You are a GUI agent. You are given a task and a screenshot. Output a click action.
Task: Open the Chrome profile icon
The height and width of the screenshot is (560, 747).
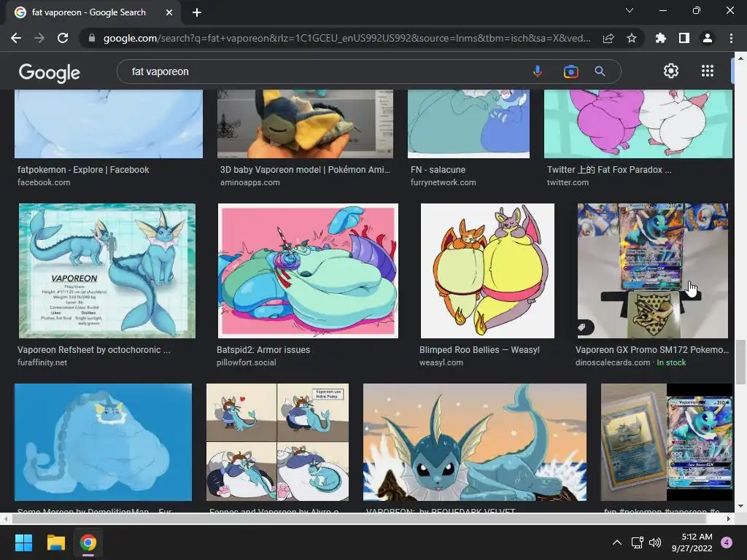(x=708, y=38)
